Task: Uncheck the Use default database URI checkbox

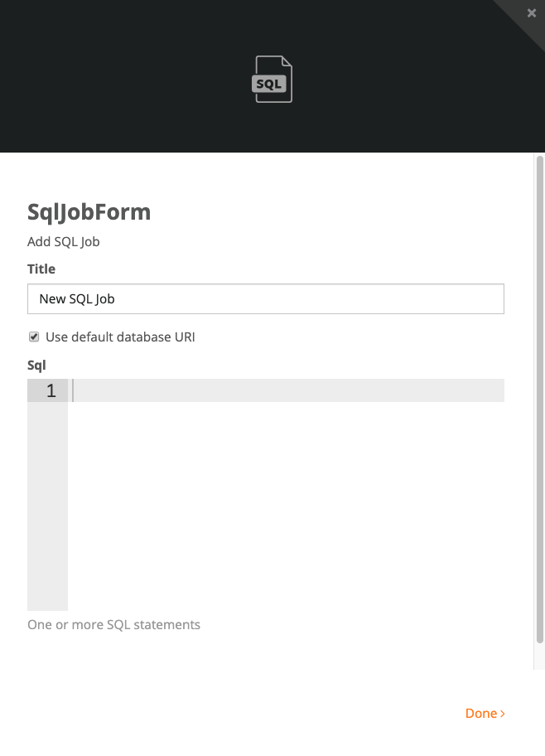Action: pos(34,337)
